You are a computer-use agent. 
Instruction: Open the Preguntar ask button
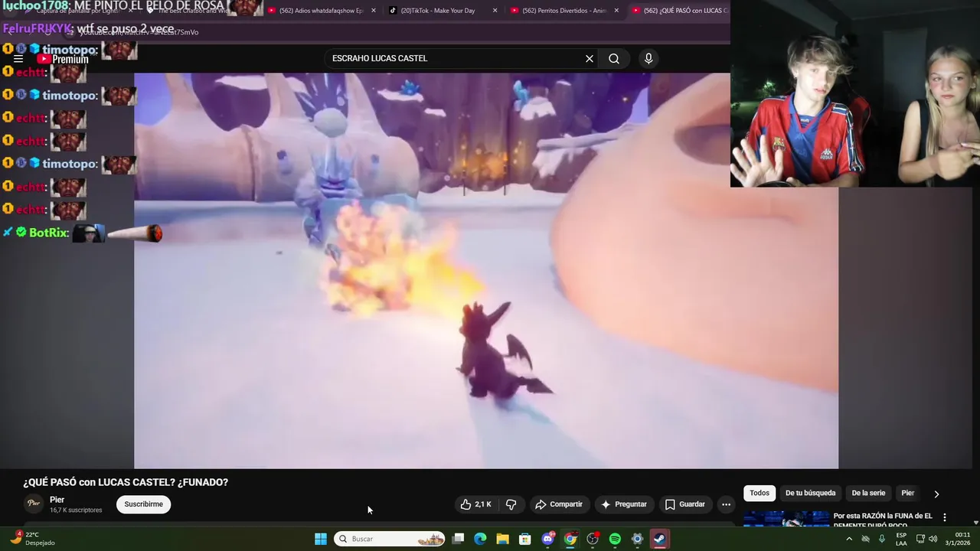[624, 504]
